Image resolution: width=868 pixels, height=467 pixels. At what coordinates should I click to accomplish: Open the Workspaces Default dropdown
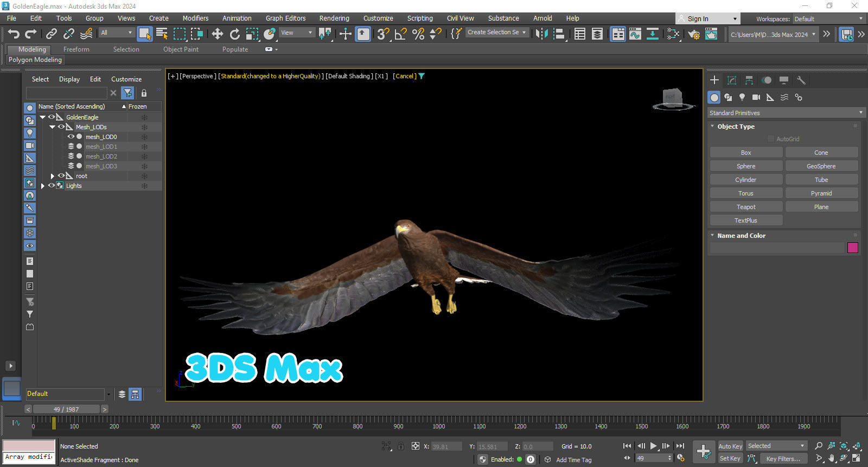click(828, 18)
